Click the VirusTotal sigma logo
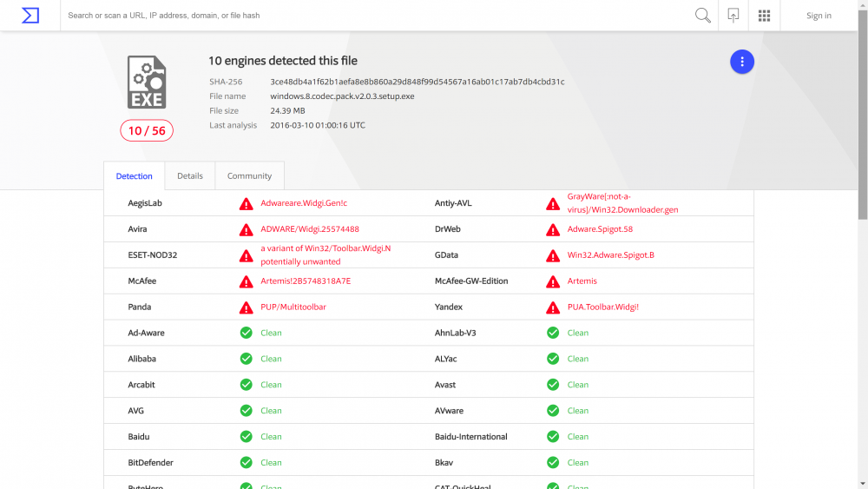The width and height of the screenshot is (868, 489). pos(30,16)
